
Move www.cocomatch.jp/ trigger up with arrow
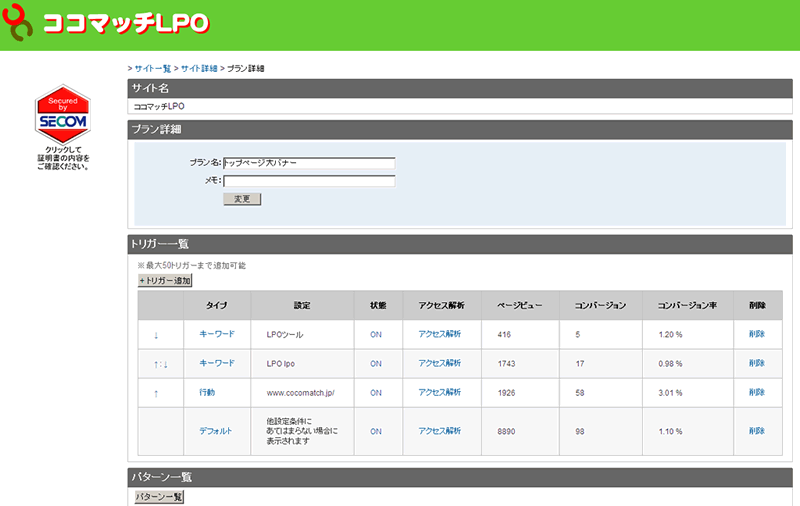tap(156, 393)
